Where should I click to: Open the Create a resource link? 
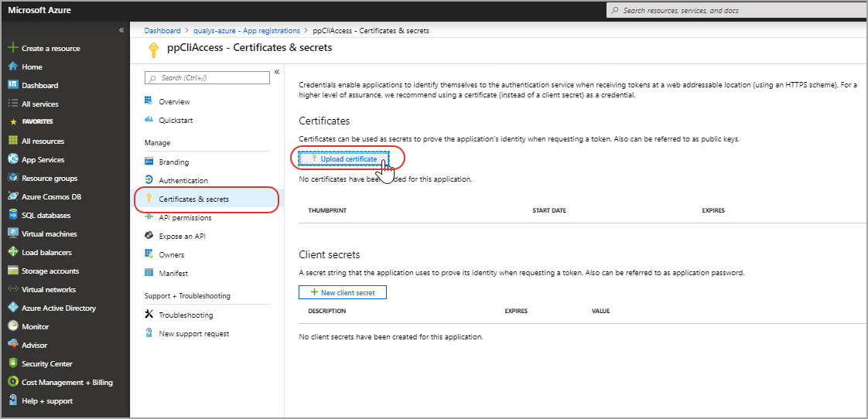[51, 48]
